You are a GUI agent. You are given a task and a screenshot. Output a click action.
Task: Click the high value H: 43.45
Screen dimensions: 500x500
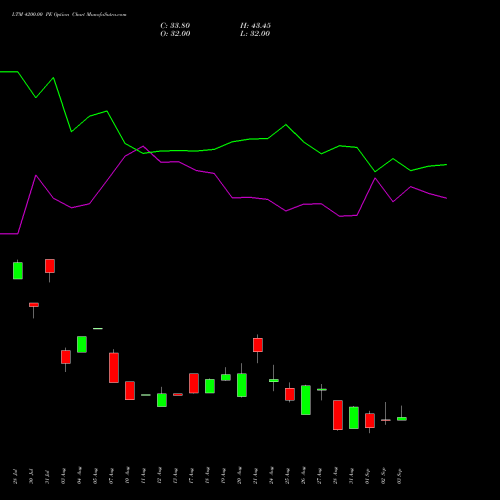click(x=255, y=26)
